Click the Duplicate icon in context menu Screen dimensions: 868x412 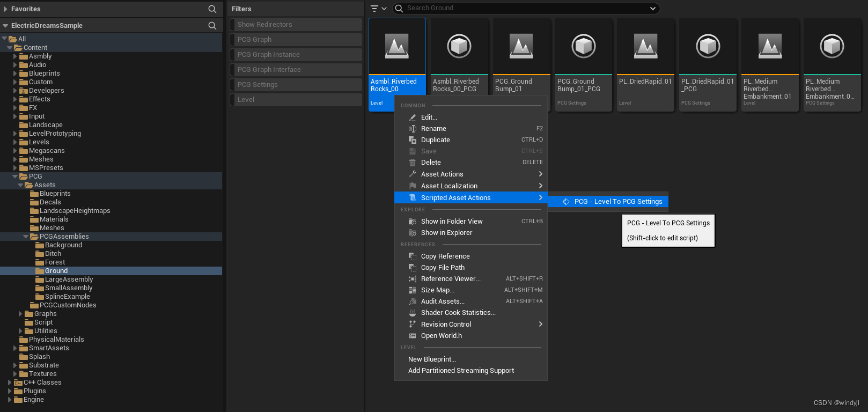[x=413, y=140]
